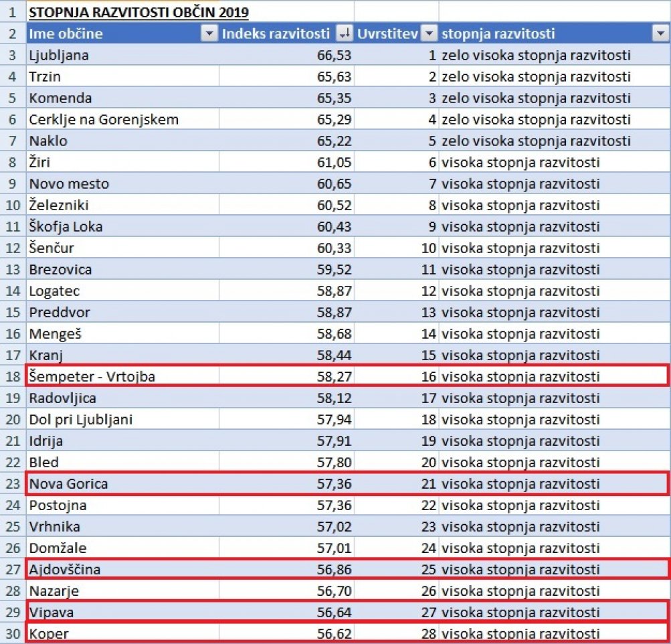Click the cell containing Komenda

(123, 98)
